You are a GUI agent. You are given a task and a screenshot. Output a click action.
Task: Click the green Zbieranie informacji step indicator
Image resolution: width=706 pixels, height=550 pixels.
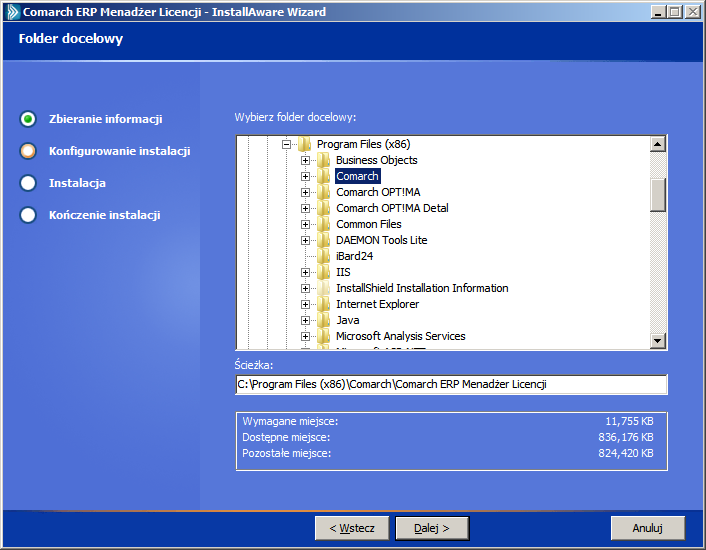pos(28,119)
